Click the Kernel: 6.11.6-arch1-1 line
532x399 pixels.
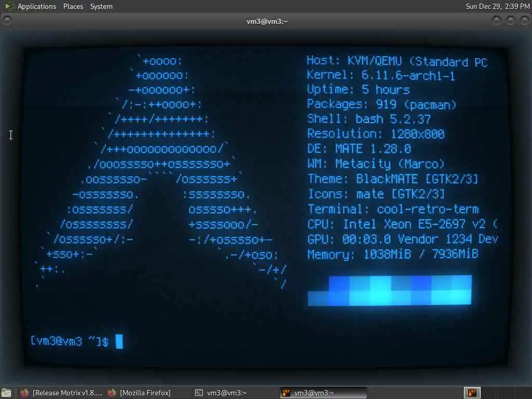coord(381,75)
